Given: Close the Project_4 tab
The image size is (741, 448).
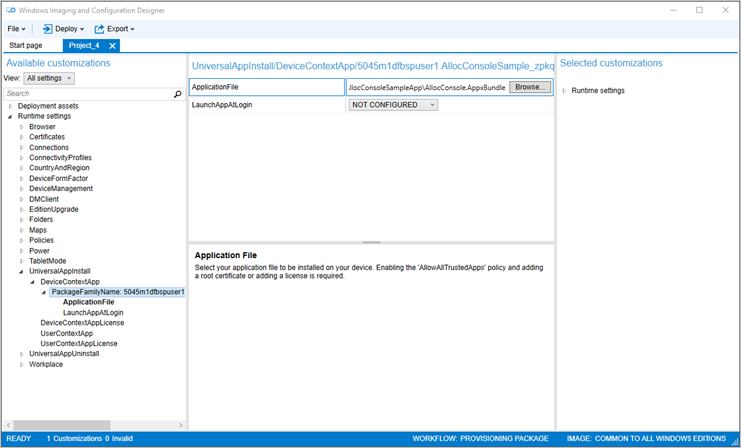Looking at the screenshot, I should coord(113,46).
